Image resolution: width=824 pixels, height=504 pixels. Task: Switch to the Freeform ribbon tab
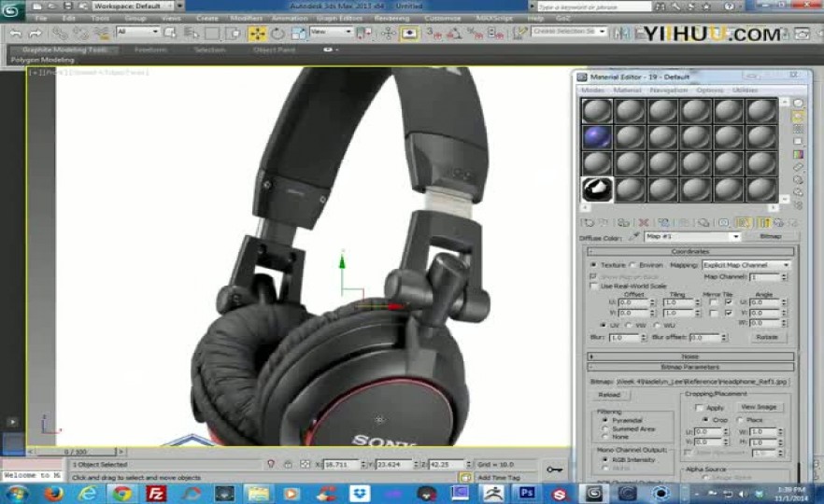(x=150, y=49)
